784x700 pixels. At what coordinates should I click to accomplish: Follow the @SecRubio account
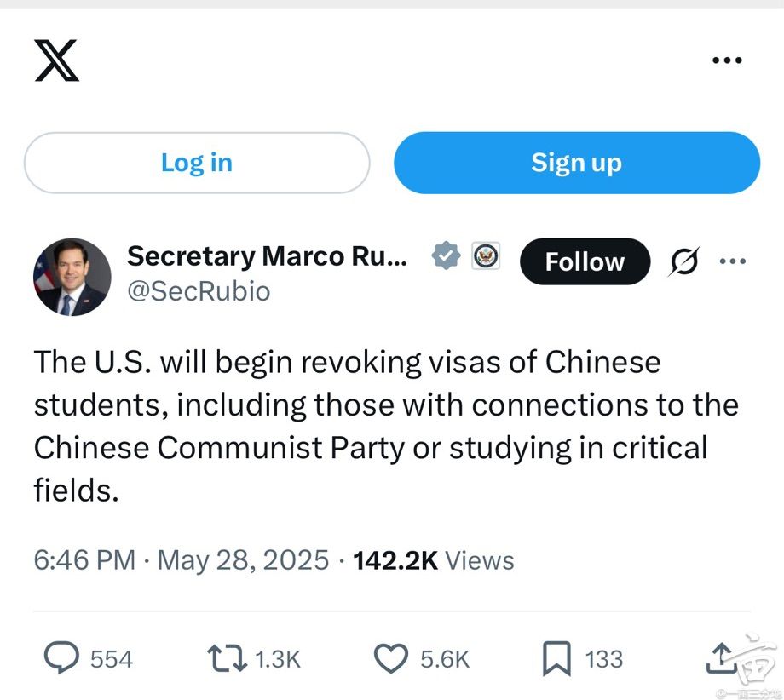[584, 261]
